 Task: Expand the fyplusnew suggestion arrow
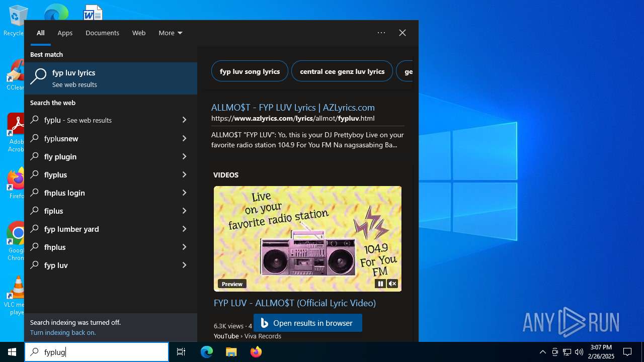184,138
